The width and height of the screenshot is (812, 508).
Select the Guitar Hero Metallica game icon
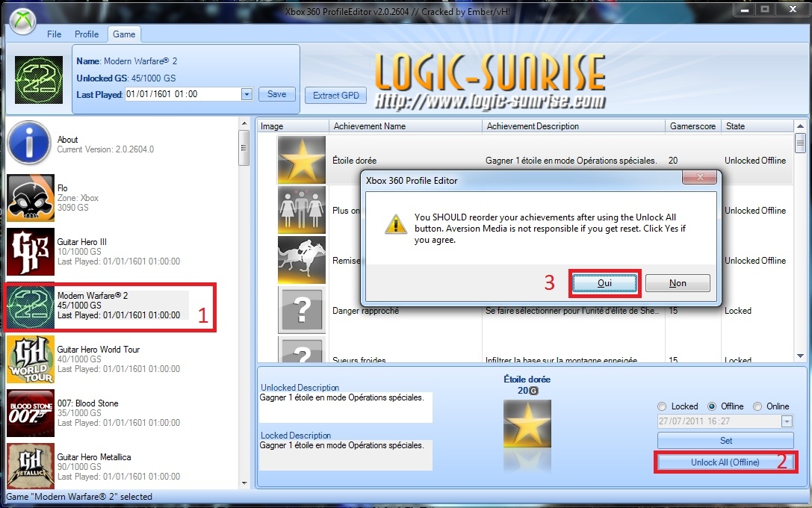31,467
